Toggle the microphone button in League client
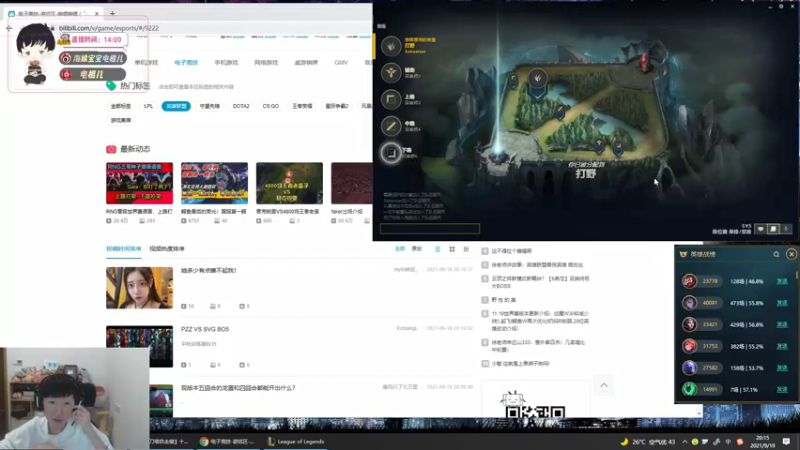This screenshot has width=800, height=450. tap(786, 229)
